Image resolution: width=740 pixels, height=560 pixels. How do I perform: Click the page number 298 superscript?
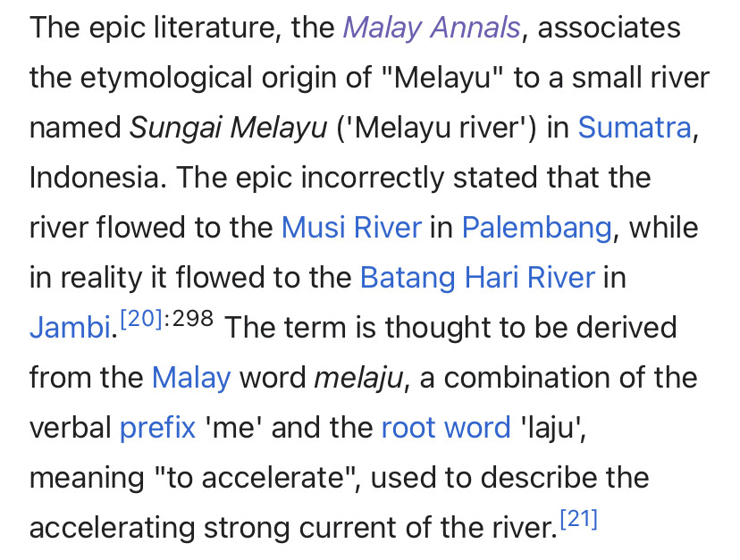pos(193,319)
